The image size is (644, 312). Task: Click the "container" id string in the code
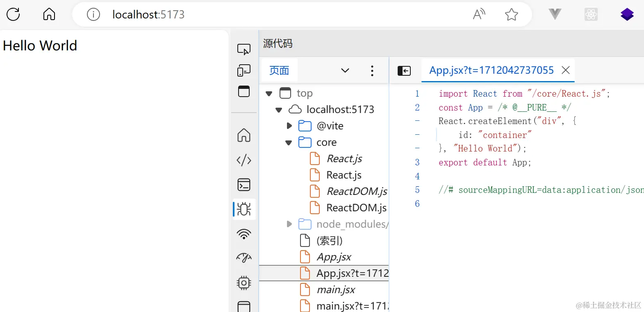tap(505, 135)
